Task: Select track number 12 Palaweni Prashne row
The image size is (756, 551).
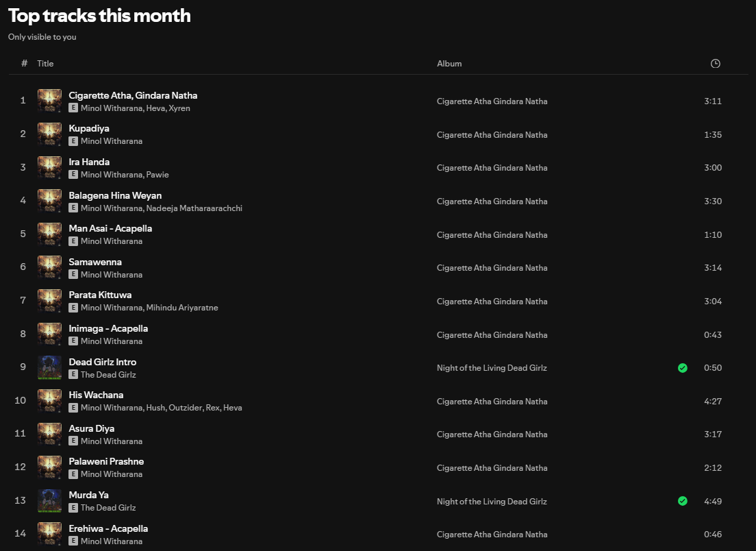Action: pyautogui.click(x=378, y=468)
